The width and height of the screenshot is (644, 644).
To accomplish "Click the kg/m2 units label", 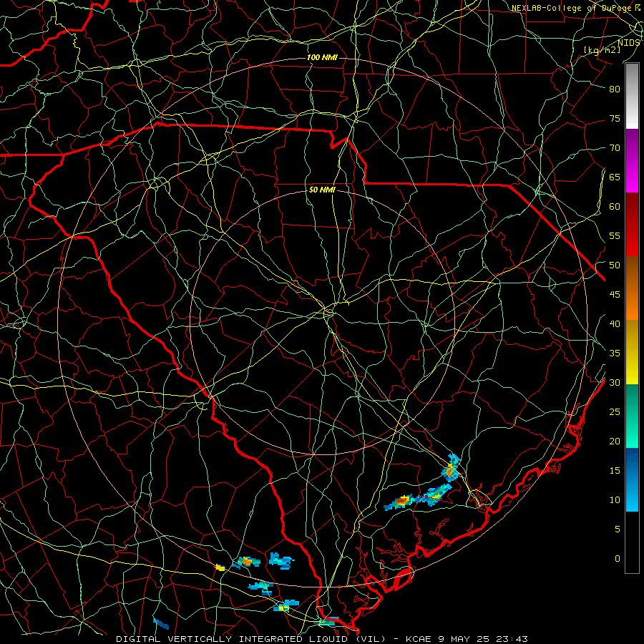I will (602, 49).
